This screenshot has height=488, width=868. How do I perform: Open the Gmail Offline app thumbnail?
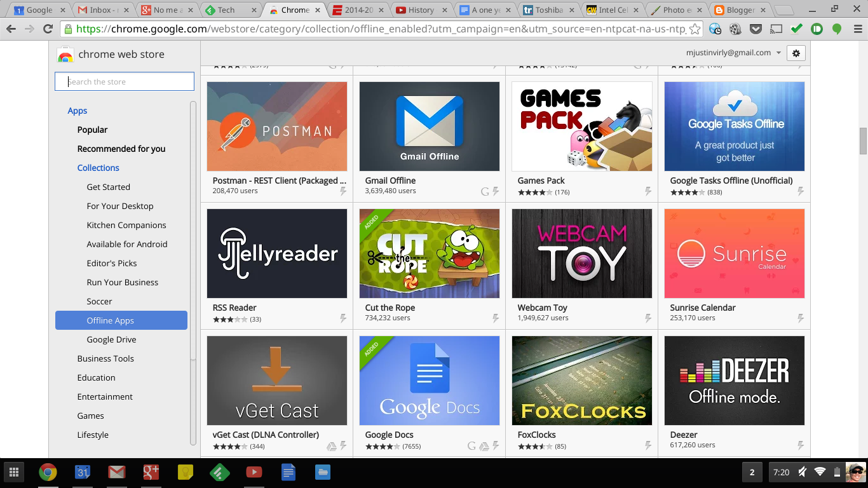[430, 126]
